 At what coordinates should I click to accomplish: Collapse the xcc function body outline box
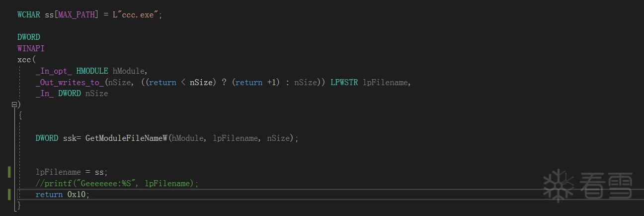[14, 105]
